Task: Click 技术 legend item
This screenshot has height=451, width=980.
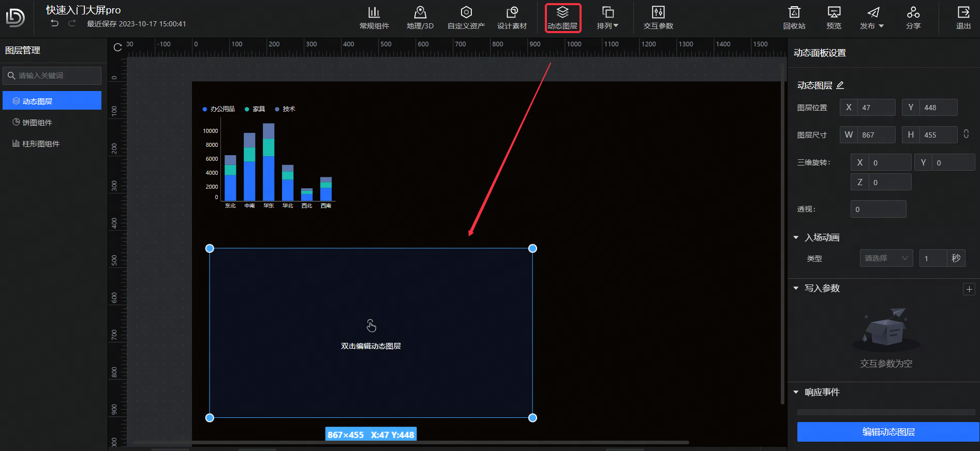Action: (x=285, y=109)
